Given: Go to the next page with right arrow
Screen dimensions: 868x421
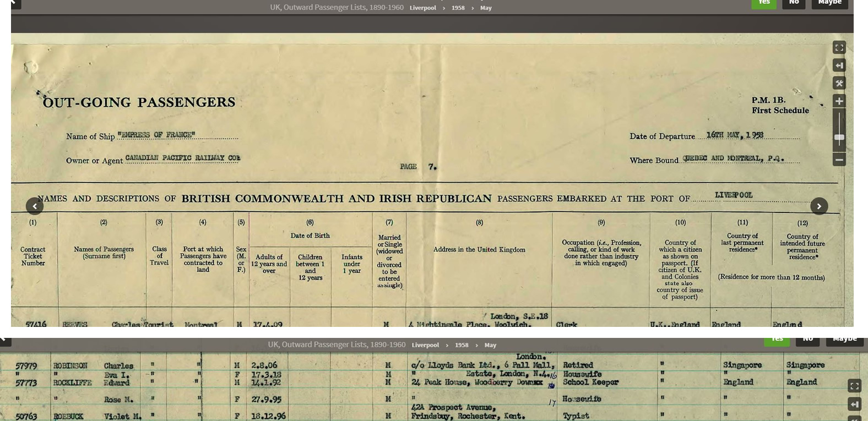Looking at the screenshot, I should point(818,206).
